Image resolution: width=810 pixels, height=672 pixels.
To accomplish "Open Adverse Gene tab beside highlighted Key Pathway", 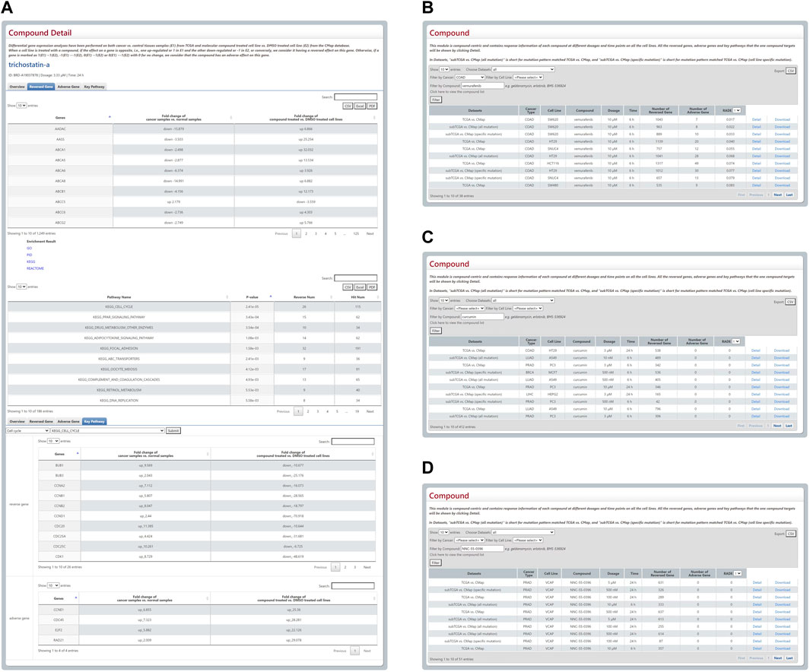I will pyautogui.click(x=68, y=422).
